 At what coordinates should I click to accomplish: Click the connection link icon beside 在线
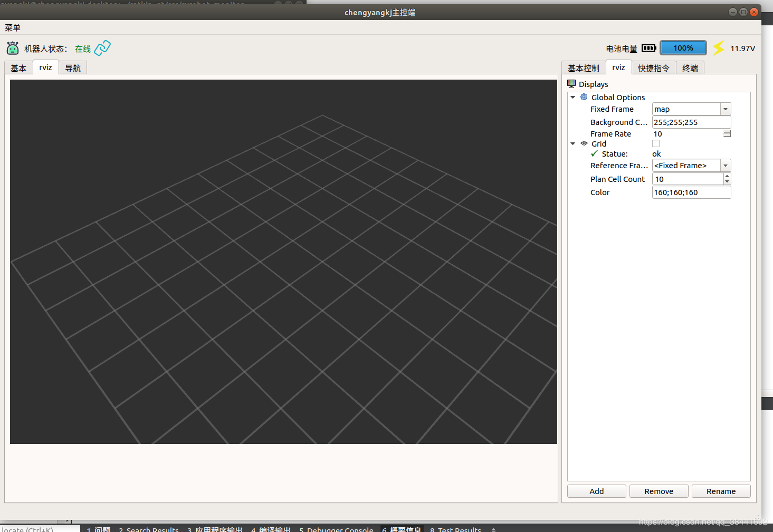point(102,47)
